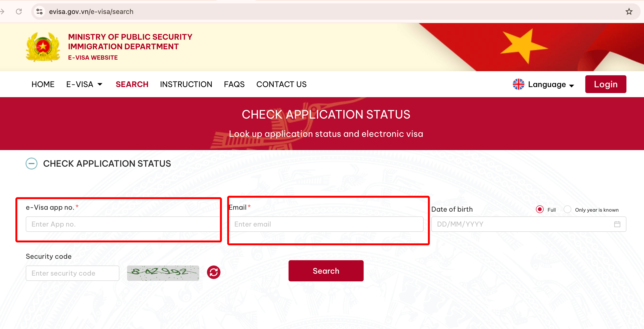Viewport: 644px width, 329px height.
Task: Click the Login button
Action: 605,84
